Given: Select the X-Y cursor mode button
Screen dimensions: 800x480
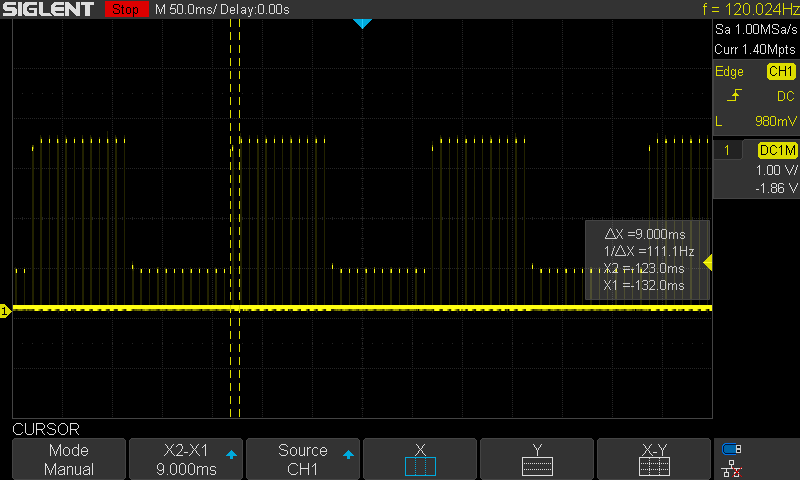Looking at the screenshot, I should [x=654, y=459].
